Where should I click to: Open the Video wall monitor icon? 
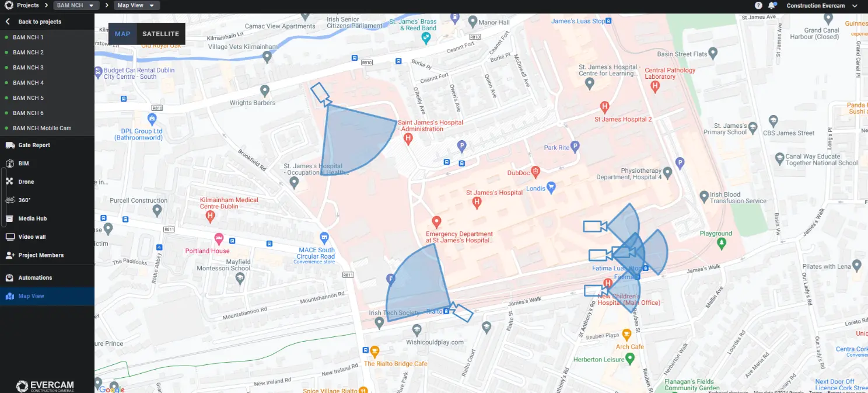tap(9, 237)
